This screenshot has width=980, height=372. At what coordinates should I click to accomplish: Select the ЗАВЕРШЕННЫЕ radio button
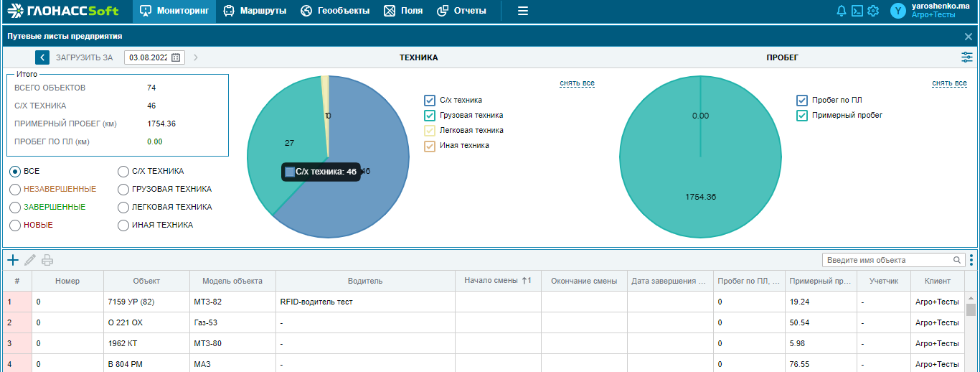[x=15, y=207]
